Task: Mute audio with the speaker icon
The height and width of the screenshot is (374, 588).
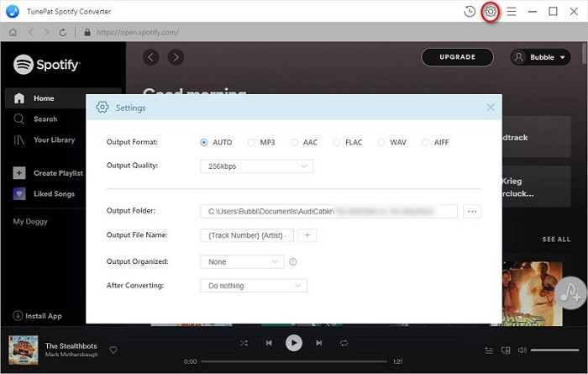Action: [522, 350]
